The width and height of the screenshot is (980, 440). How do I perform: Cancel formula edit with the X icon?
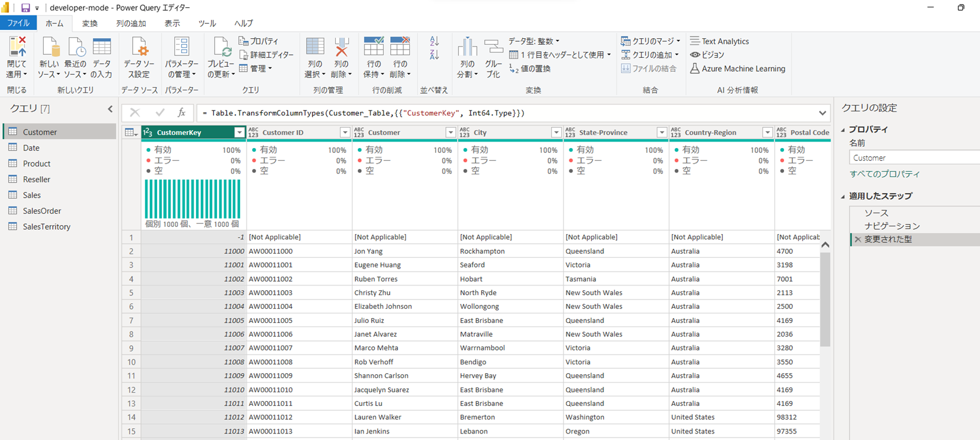(x=135, y=113)
